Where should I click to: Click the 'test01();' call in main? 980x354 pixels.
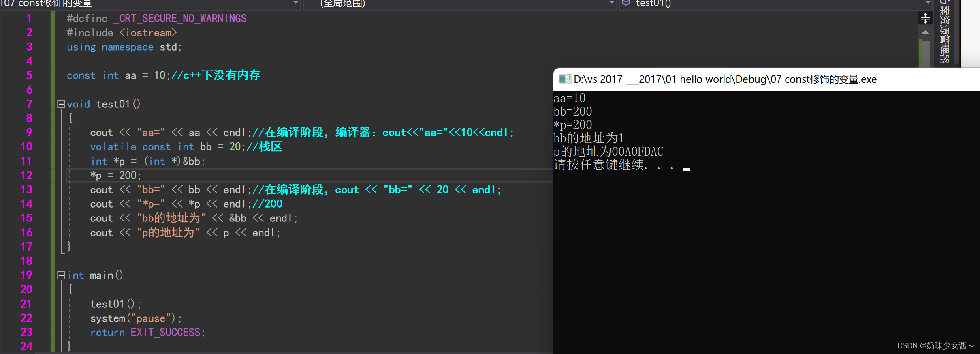[115, 304]
